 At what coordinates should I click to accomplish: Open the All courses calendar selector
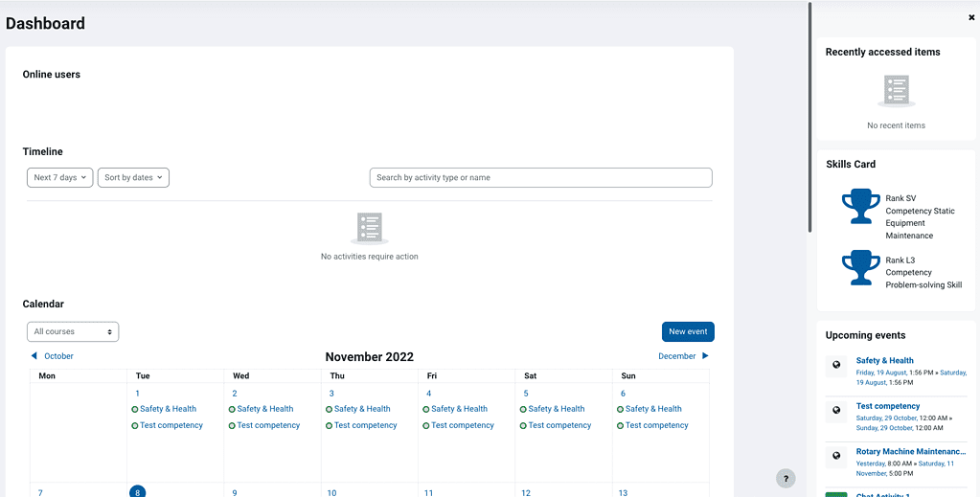point(73,332)
